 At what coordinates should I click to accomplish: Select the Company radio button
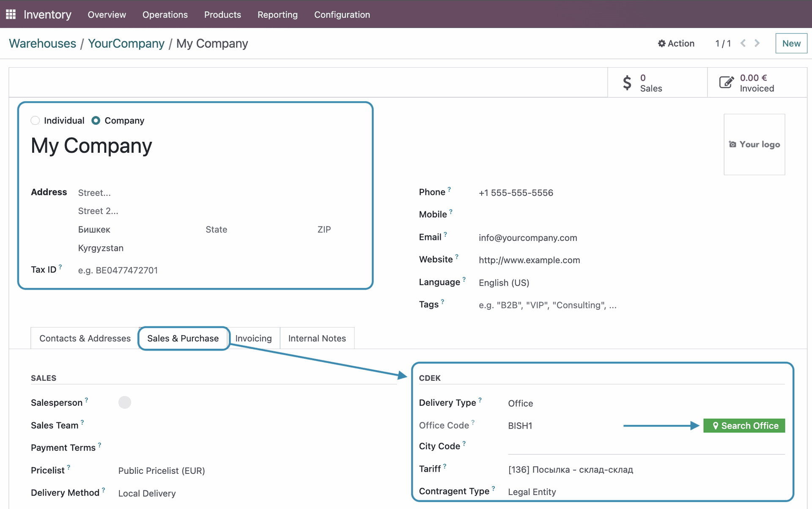[96, 121]
